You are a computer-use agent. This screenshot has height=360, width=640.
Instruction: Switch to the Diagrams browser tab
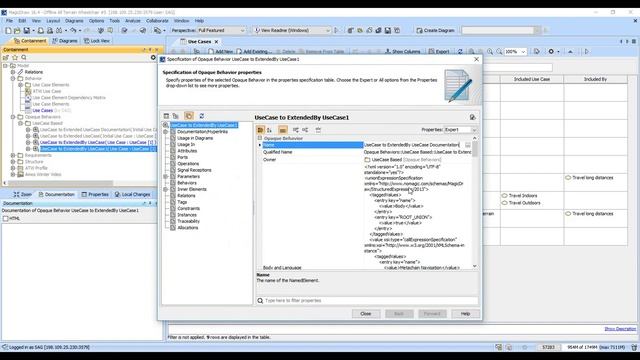coord(64,41)
